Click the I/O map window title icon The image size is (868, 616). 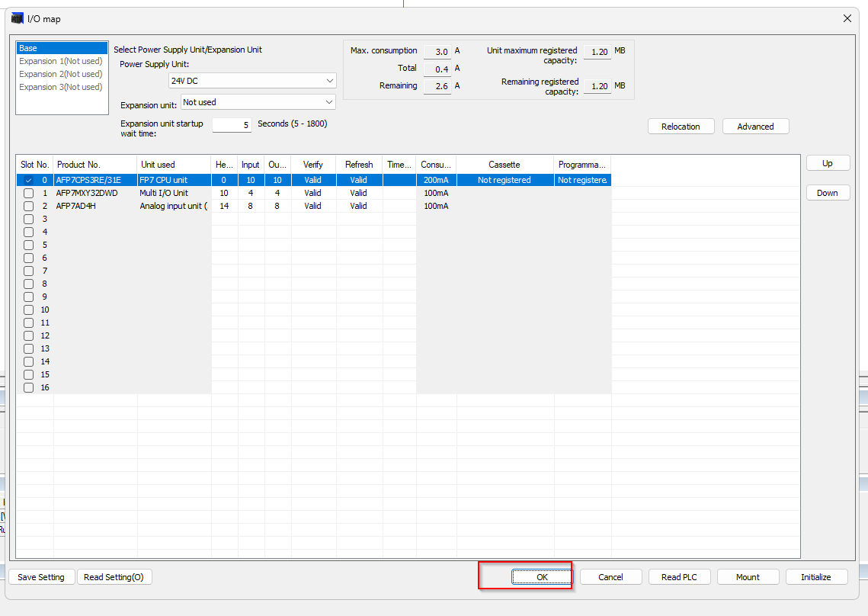tap(18, 18)
